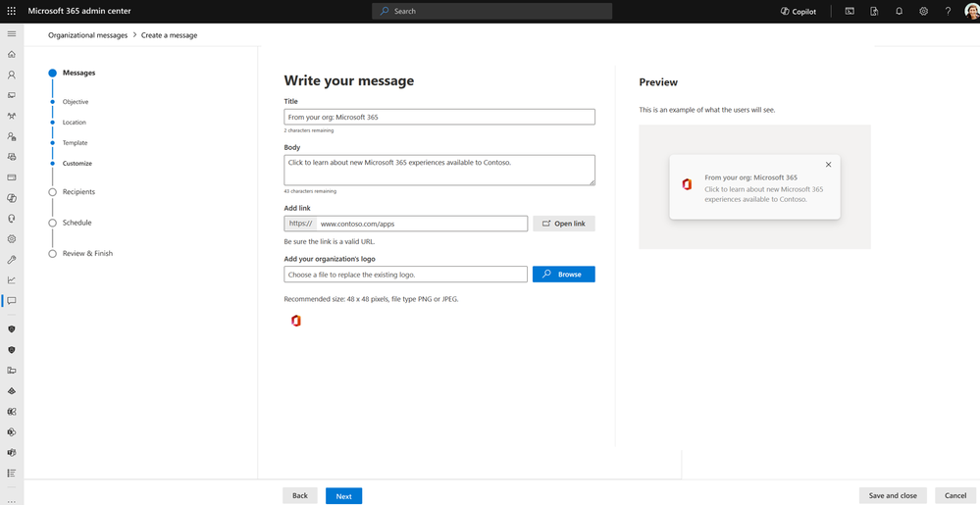Viewport: 980px width, 505px height.
Task: Focus the Search box in header
Action: [491, 11]
